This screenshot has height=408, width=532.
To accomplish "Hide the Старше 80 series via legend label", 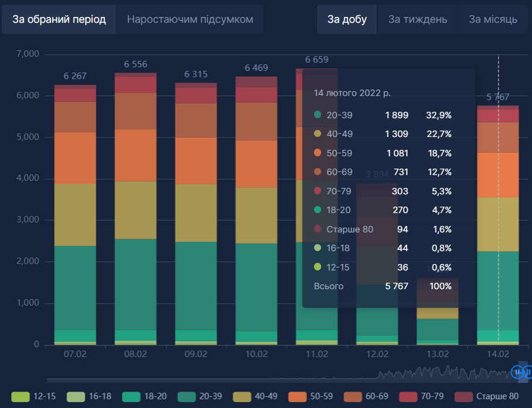I will [497, 396].
